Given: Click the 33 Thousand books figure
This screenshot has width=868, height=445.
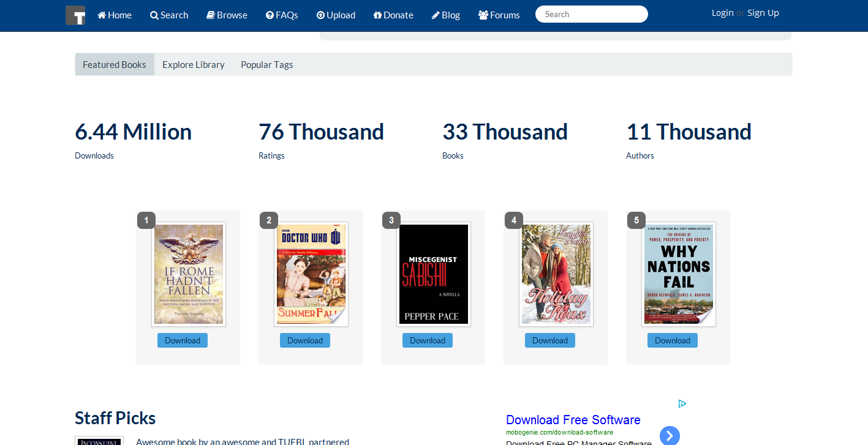Looking at the screenshot, I should coord(505,132).
